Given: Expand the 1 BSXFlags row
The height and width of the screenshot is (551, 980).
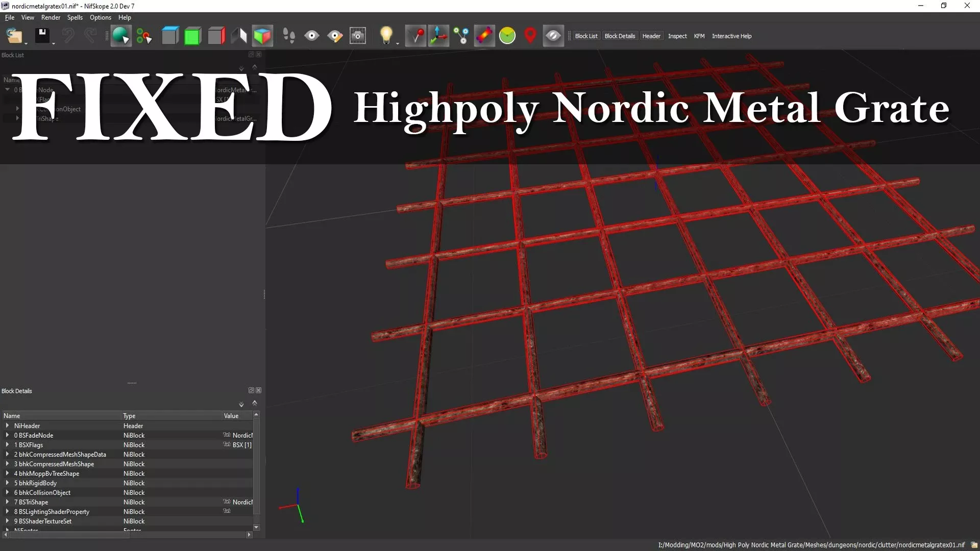Looking at the screenshot, I should [7, 445].
